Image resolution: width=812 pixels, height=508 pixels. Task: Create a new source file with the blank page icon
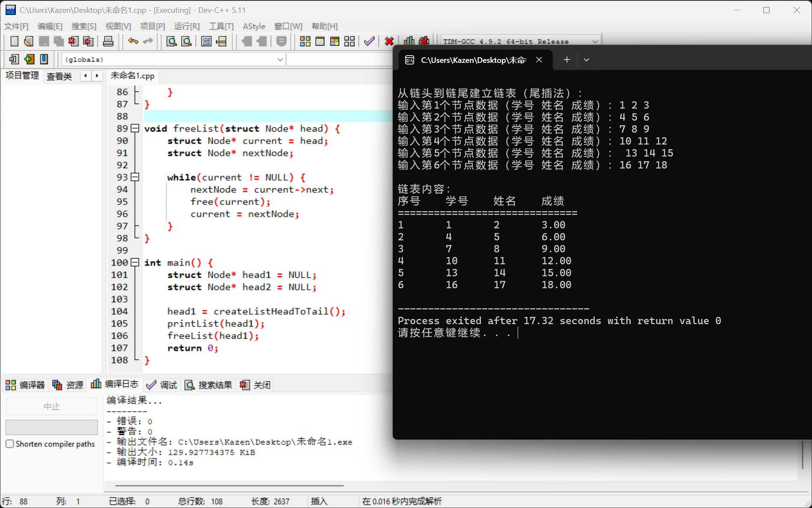click(x=14, y=41)
